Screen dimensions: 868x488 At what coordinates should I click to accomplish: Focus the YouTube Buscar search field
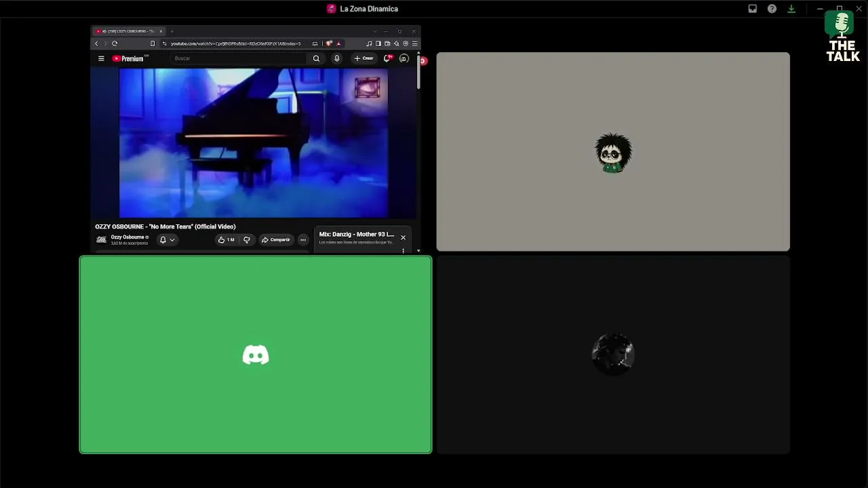tap(239, 58)
